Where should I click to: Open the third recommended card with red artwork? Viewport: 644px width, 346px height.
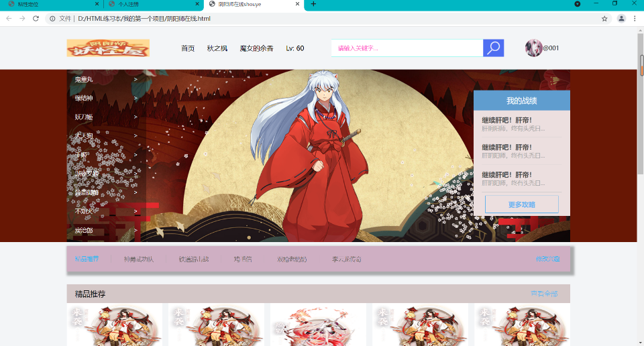click(x=318, y=325)
